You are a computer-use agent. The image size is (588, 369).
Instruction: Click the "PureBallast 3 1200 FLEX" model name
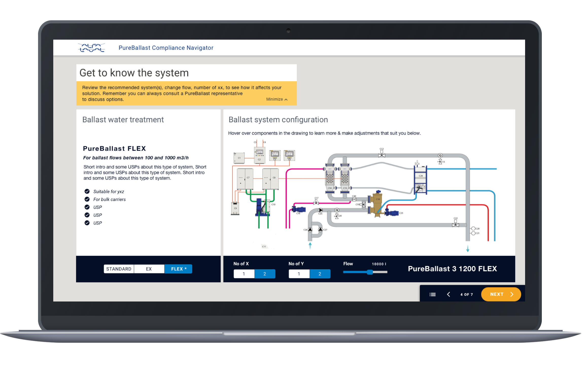[x=452, y=269]
